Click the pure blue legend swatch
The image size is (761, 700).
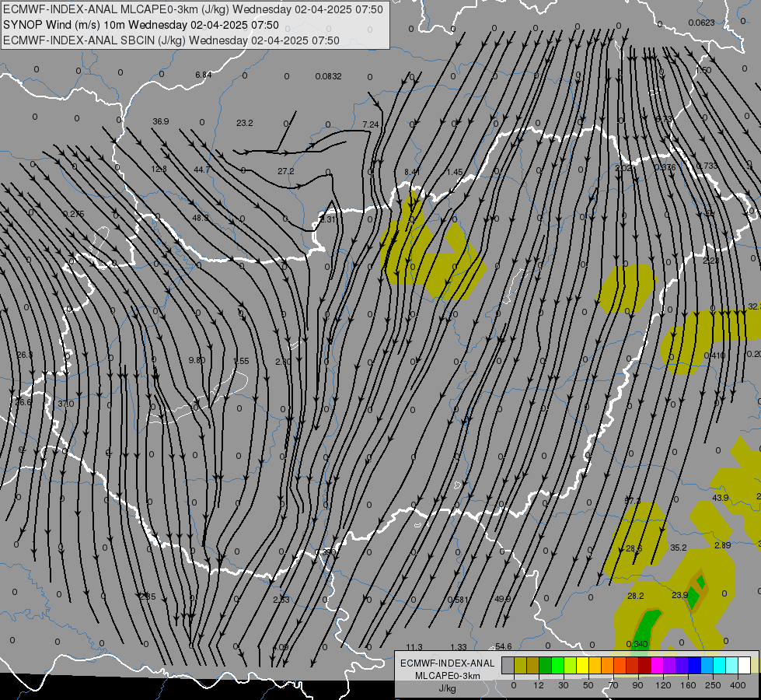[694, 666]
